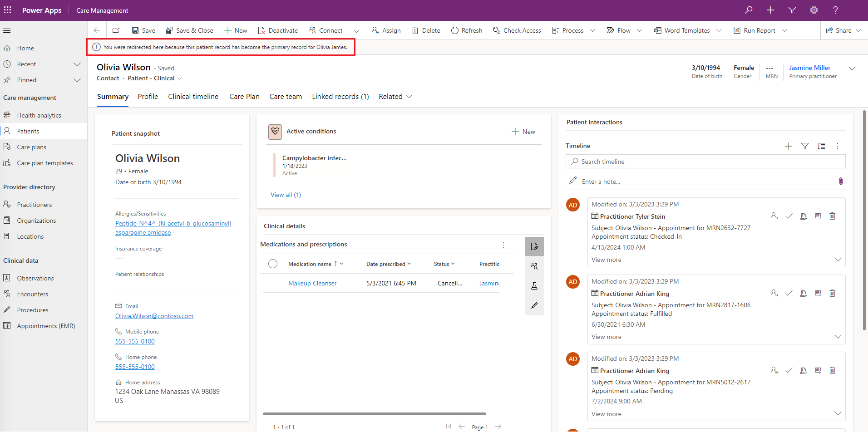Show medications view in Clinical details
868x432 pixels.
534,246
